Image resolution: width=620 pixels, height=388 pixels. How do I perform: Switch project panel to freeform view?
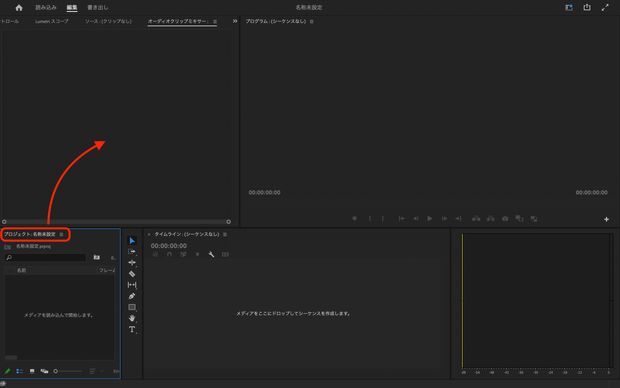pyautogui.click(x=44, y=371)
